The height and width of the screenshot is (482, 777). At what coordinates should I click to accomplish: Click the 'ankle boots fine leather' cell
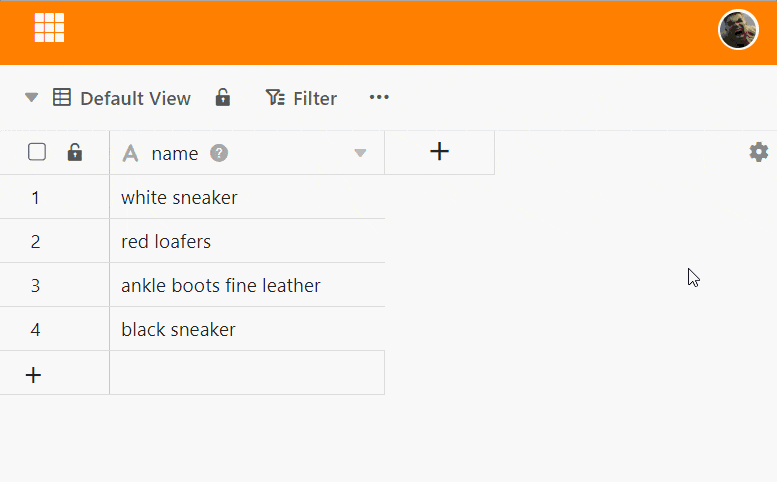click(x=246, y=285)
